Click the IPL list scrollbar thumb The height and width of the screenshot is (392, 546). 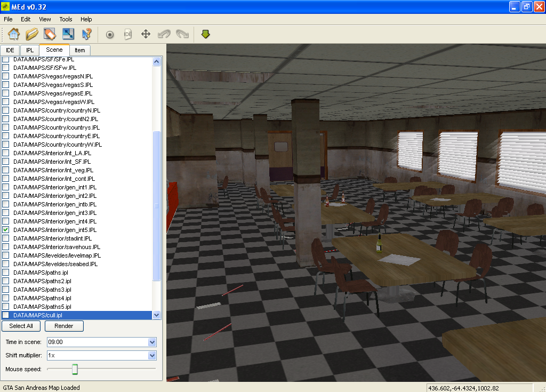tap(156, 205)
